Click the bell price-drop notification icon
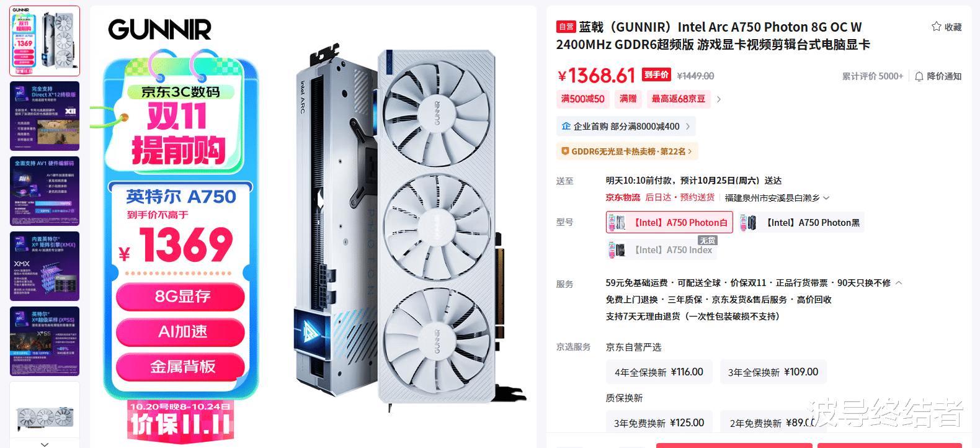 coord(919,76)
